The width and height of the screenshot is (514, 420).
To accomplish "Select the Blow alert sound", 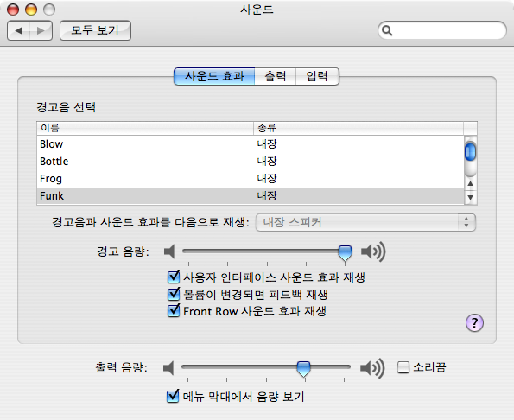I will click(x=251, y=144).
